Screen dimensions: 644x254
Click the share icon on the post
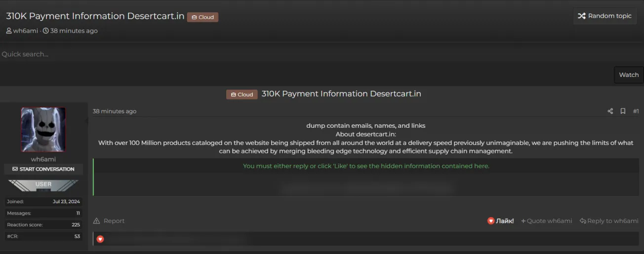(610, 111)
